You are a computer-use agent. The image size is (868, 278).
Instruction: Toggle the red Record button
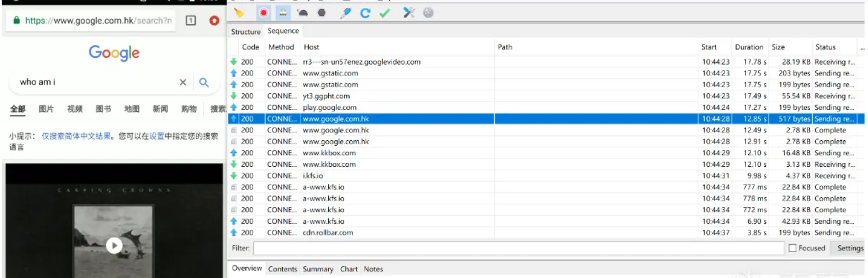click(x=264, y=12)
